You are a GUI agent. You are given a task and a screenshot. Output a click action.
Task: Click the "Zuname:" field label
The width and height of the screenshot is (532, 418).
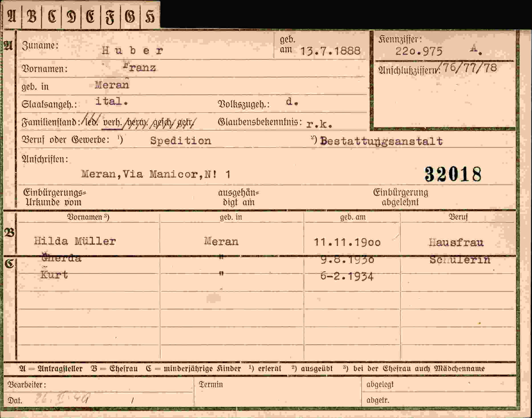pyautogui.click(x=40, y=45)
